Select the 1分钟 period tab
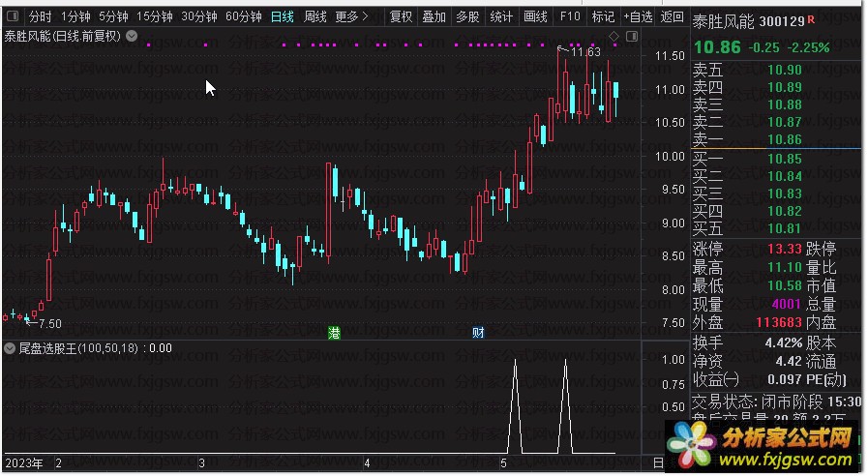868x476 pixels. pos(75,16)
